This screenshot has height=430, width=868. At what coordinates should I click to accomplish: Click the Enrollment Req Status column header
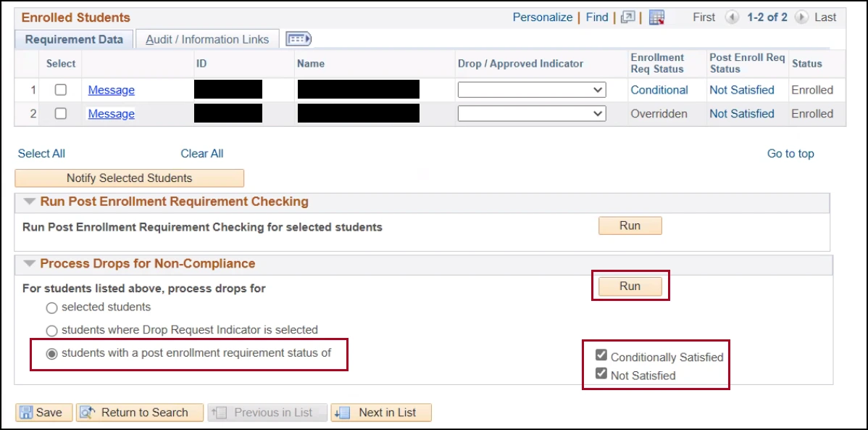tap(658, 63)
